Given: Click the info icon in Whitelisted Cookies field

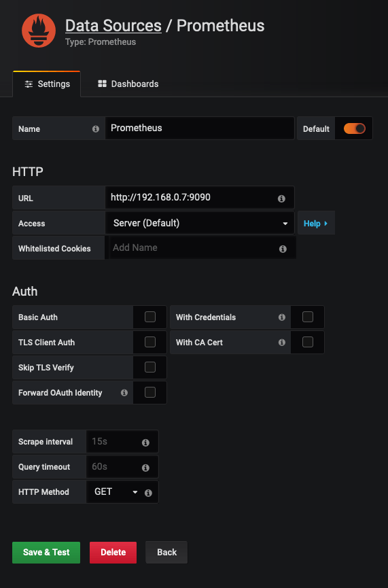Looking at the screenshot, I should (283, 249).
